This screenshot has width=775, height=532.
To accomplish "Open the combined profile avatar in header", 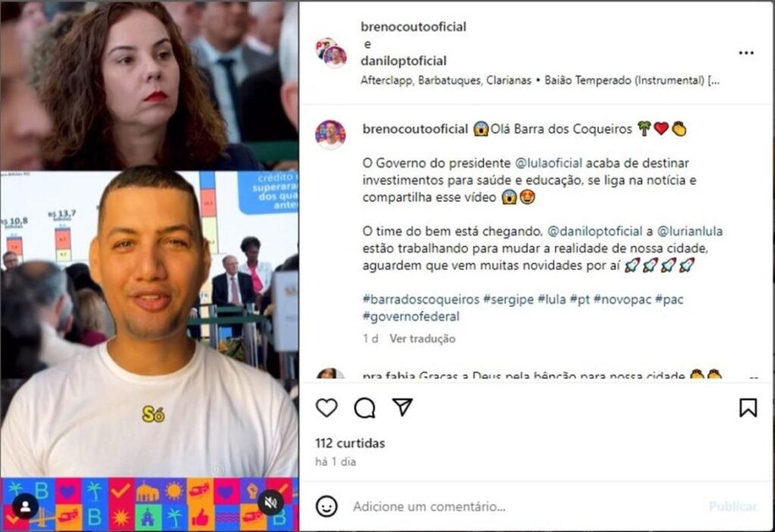I will pos(331,52).
